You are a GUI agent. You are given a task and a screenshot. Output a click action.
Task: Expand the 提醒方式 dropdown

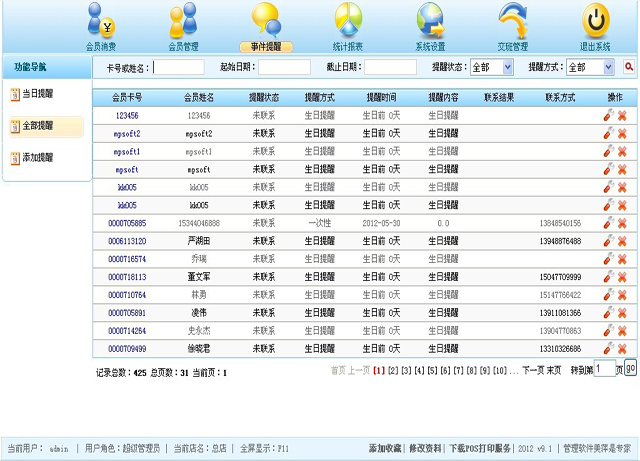click(x=590, y=67)
